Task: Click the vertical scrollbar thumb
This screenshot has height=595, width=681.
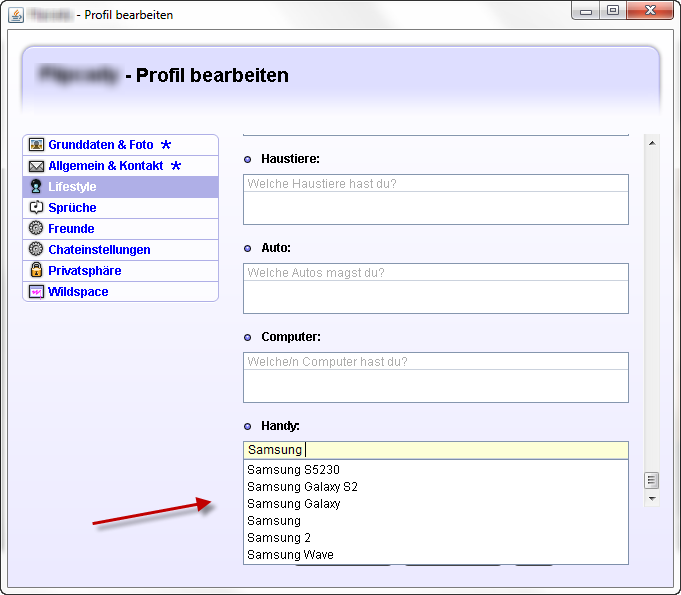Action: pyautogui.click(x=651, y=480)
